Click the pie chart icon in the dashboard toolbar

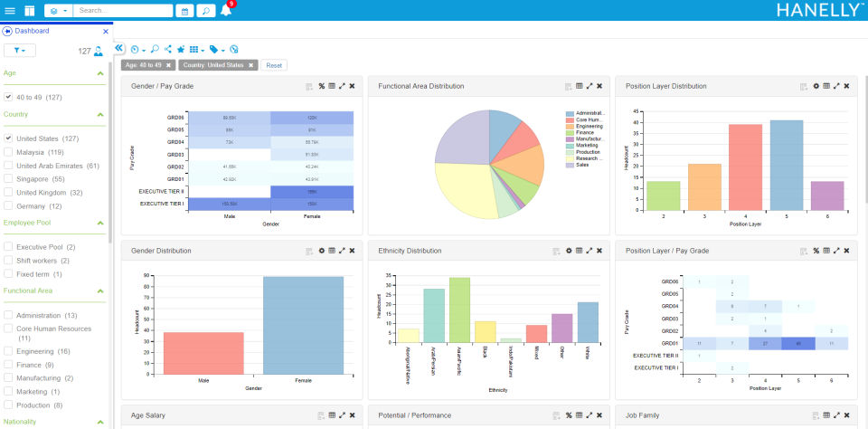tap(233, 50)
